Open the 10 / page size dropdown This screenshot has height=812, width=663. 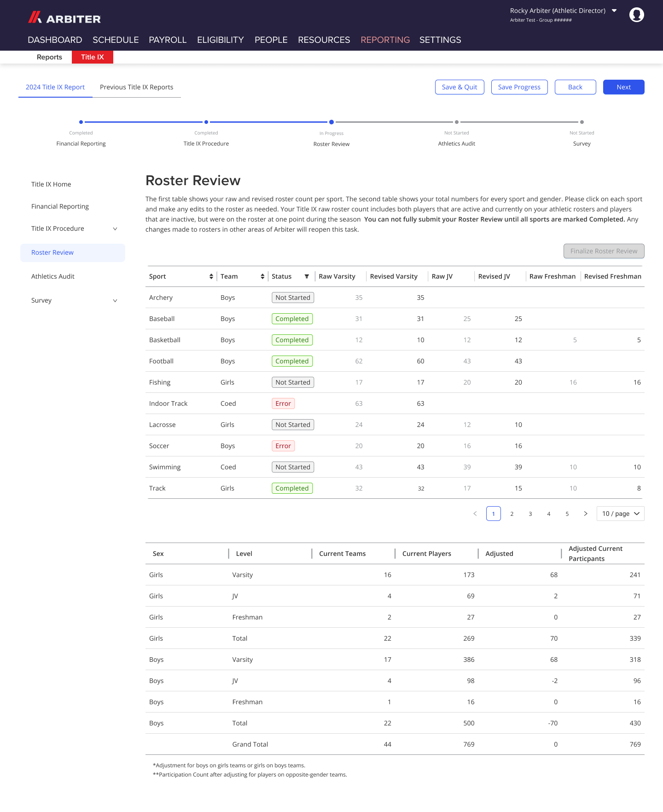[620, 514]
